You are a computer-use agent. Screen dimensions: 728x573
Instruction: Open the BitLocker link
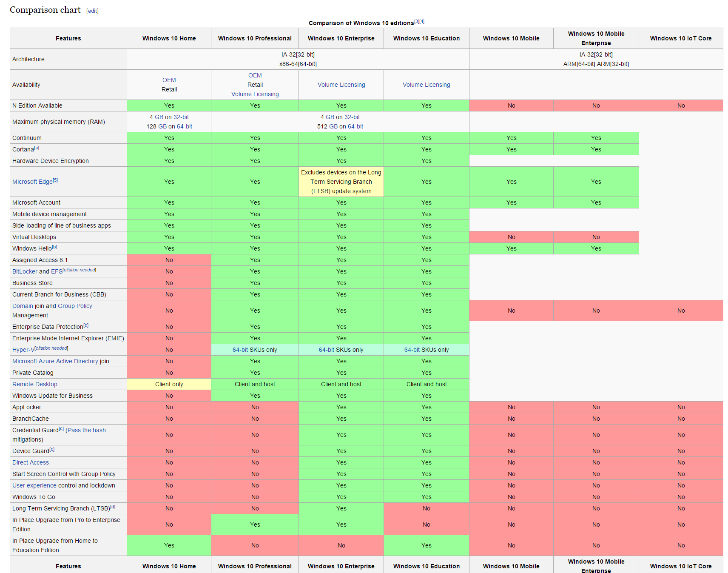click(x=25, y=271)
